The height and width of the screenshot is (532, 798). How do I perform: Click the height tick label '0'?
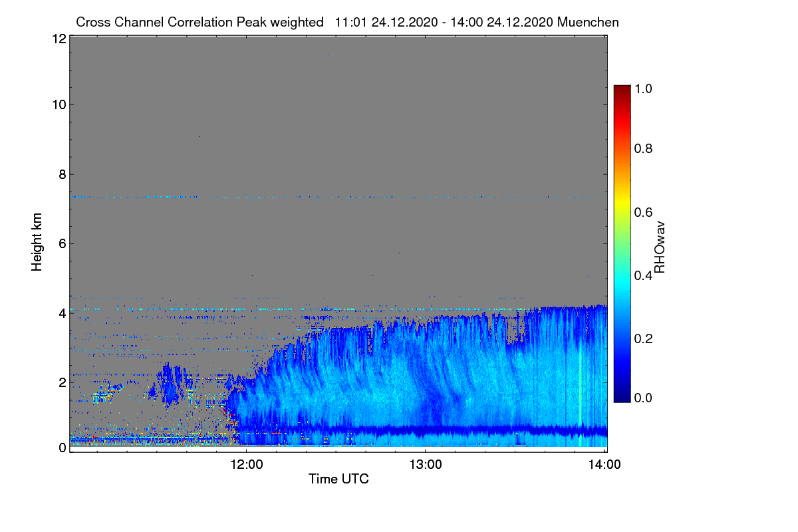62,448
